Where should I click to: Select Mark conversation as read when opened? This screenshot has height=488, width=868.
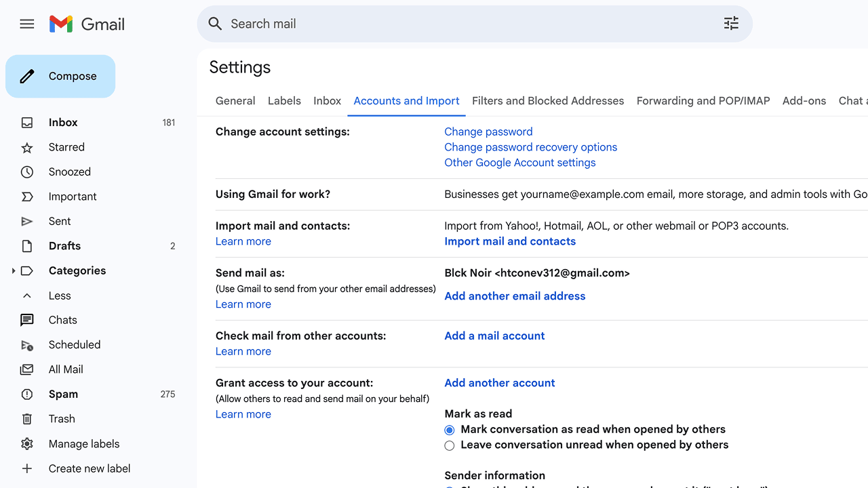(x=450, y=430)
